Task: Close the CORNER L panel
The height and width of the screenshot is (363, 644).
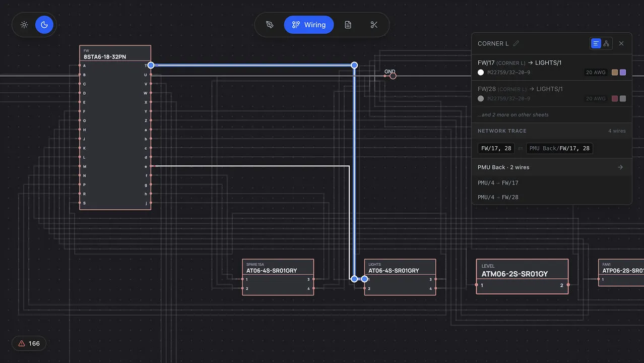Action: (621, 44)
